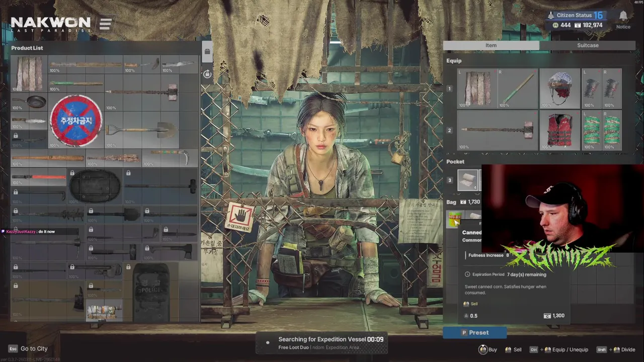Switch to the Item tab
This screenshot has width=644, height=362.
click(x=491, y=45)
